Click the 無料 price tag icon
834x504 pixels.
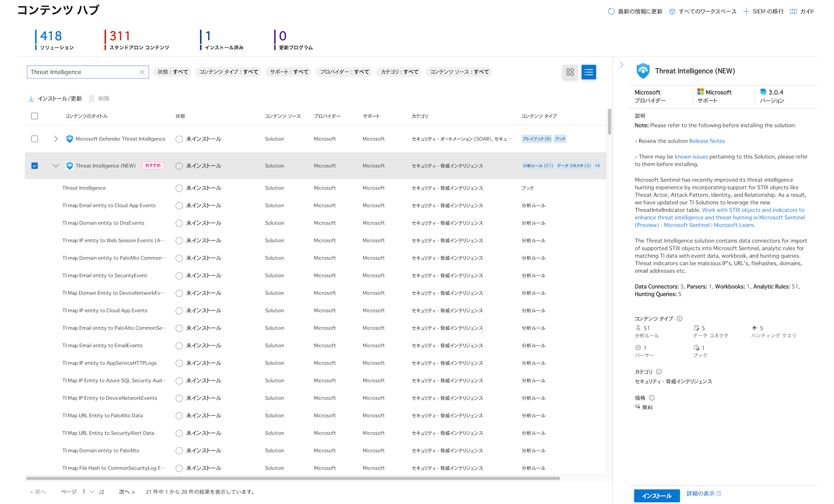638,407
